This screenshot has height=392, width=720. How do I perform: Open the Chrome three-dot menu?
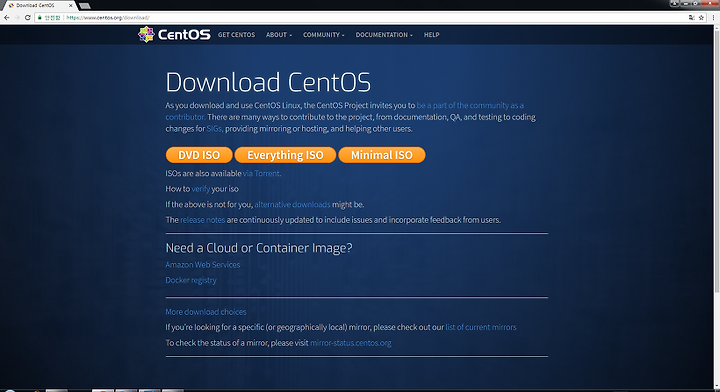point(714,17)
